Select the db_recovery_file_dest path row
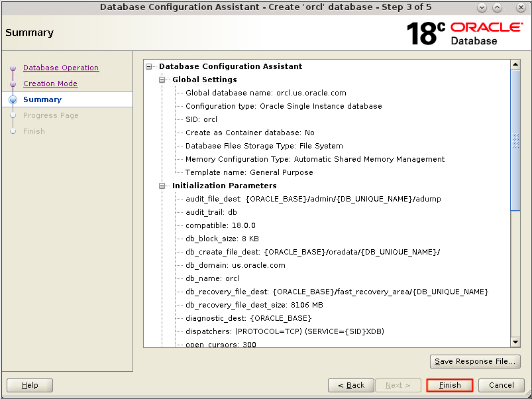 337,292
